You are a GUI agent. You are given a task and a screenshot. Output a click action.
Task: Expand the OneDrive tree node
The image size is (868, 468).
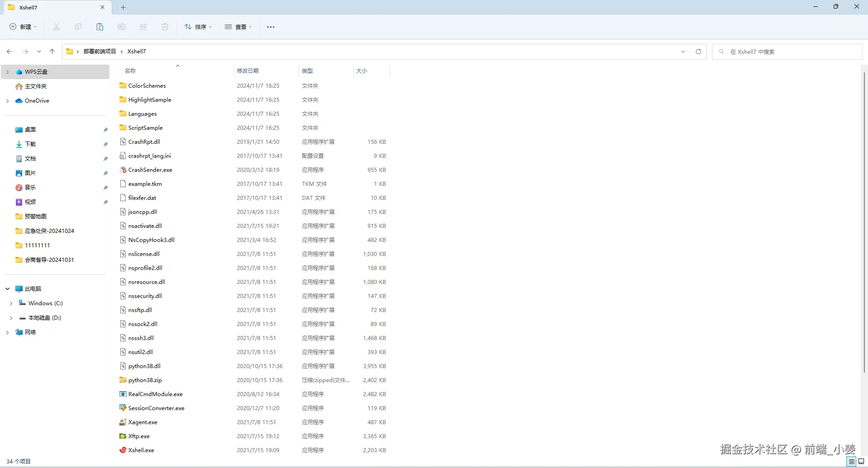(8, 101)
